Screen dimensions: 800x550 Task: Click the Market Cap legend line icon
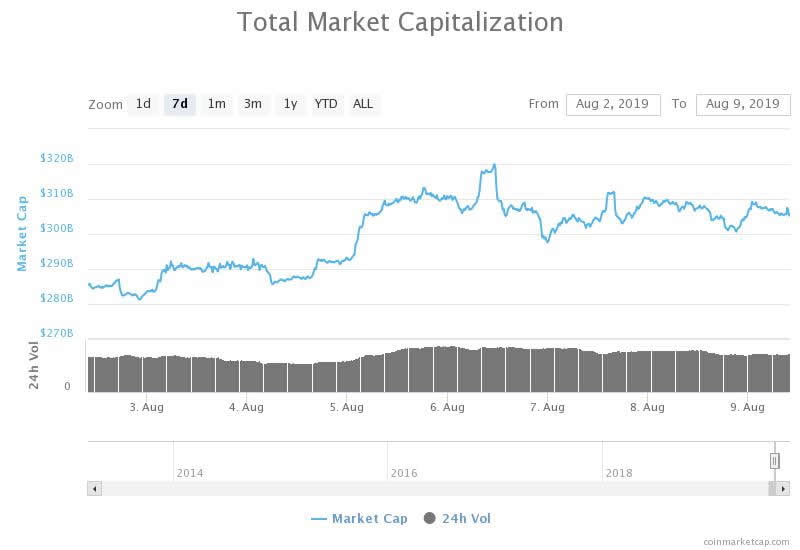[319, 518]
